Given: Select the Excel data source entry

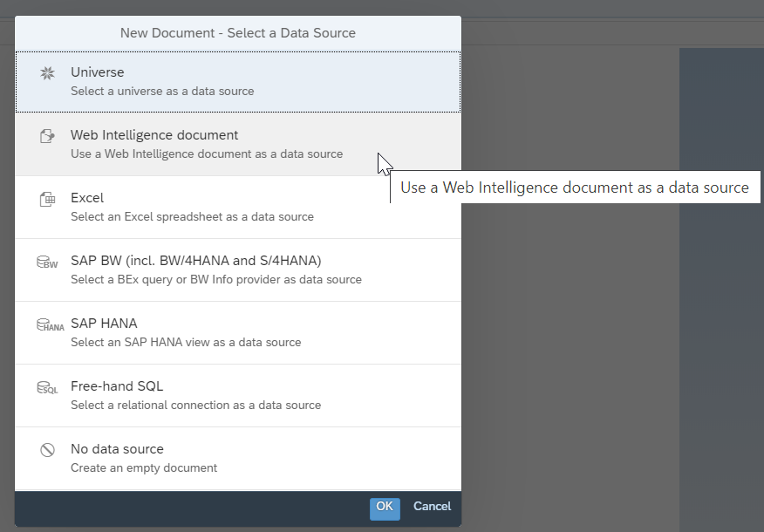Looking at the screenshot, I should [x=237, y=206].
